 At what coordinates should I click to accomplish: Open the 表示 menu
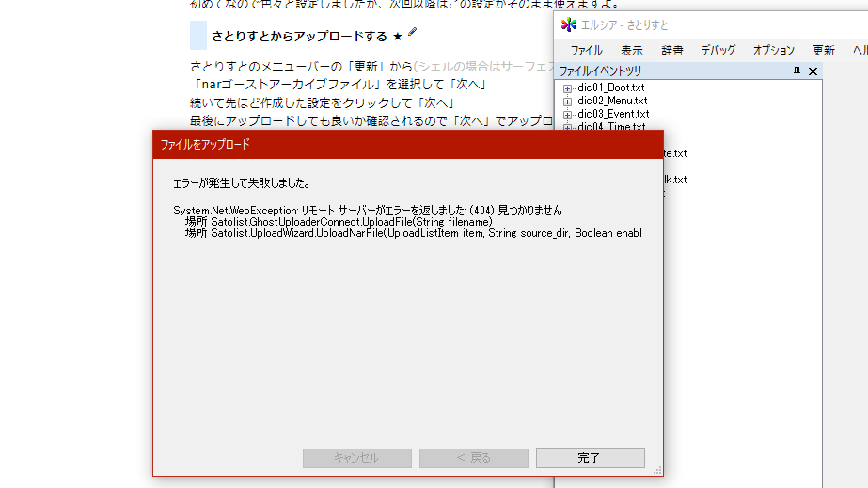pos(632,51)
